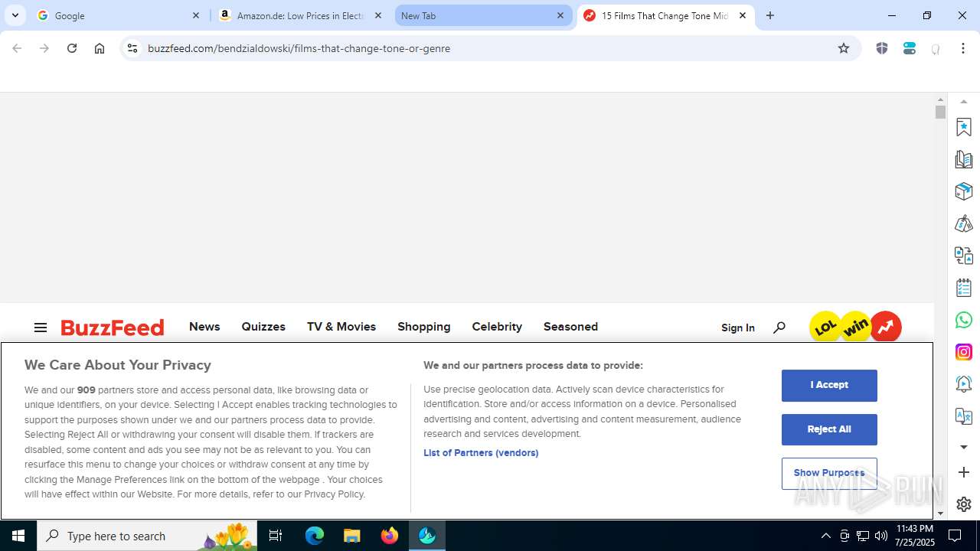Show hidden system tray icons
This screenshot has height=551, width=980.
click(825, 536)
